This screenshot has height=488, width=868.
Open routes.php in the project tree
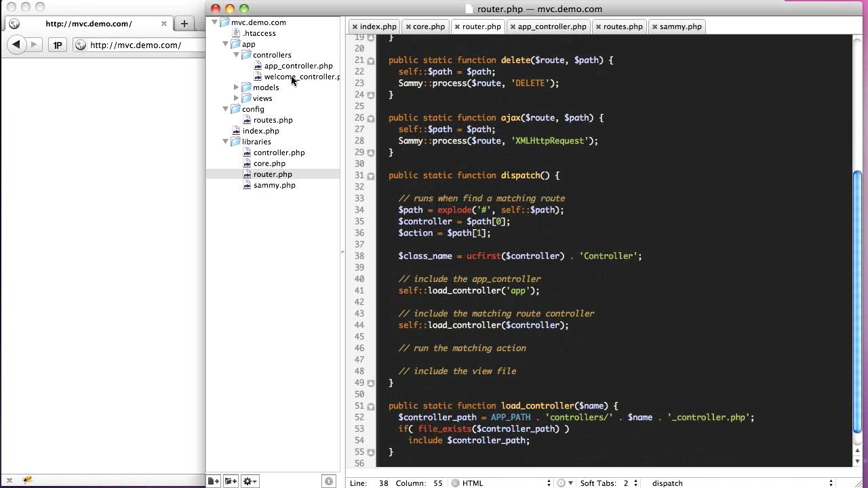click(x=273, y=120)
